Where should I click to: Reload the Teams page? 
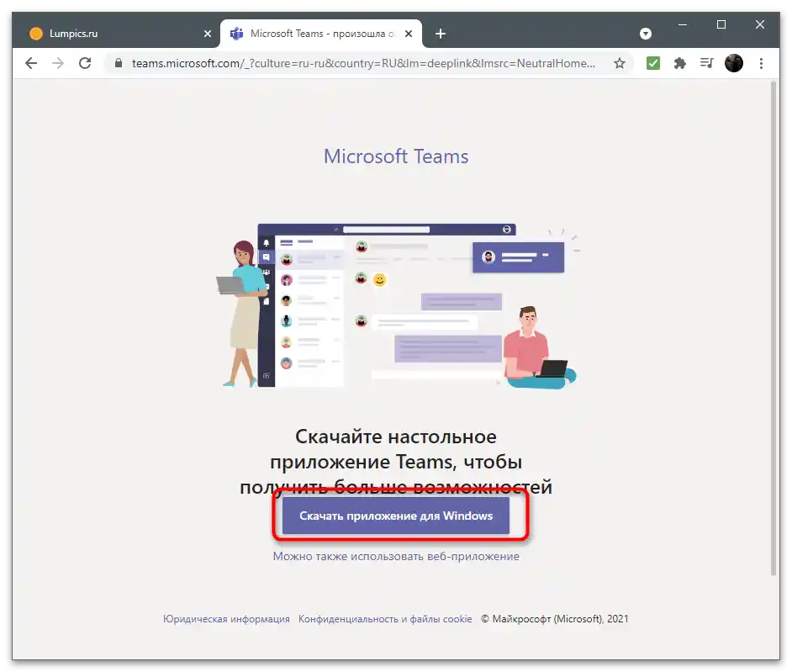pos(85,63)
